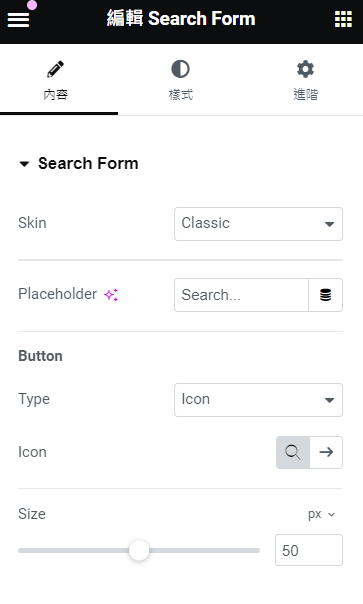The image size is (363, 604).
Task: Click the pencil icon for content
Action: 55,69
